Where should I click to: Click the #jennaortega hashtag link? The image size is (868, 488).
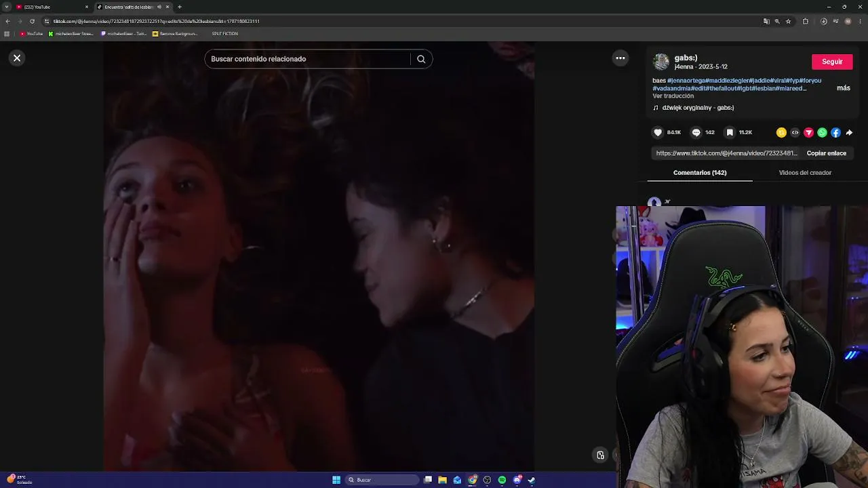(686, 81)
